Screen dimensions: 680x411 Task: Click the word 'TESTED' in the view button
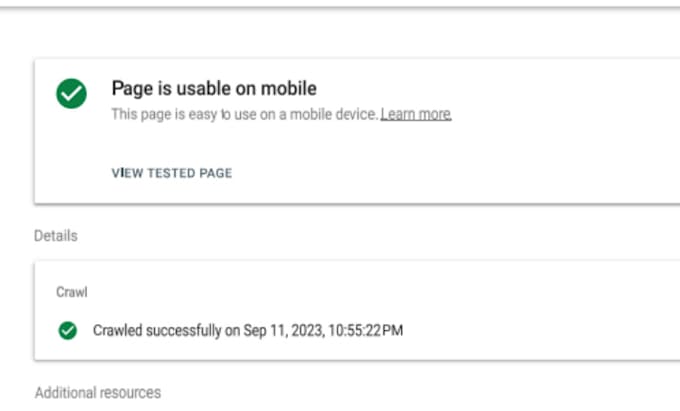[171, 173]
